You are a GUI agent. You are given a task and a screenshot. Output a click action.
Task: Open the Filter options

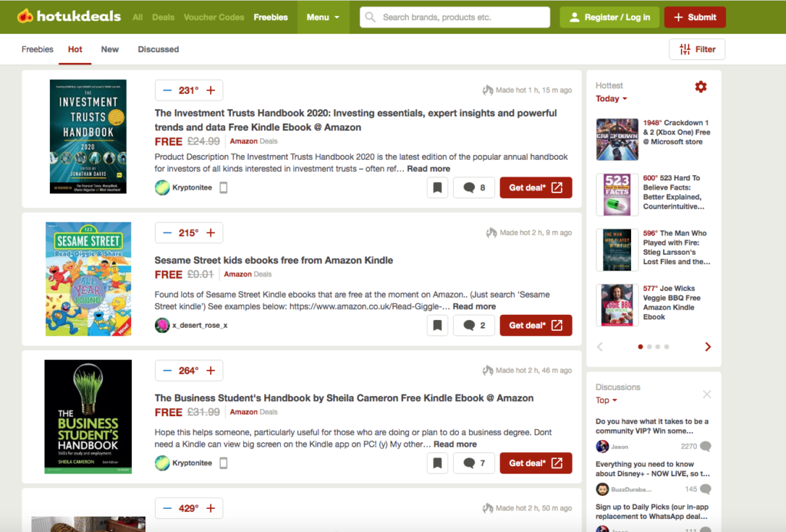tap(697, 49)
